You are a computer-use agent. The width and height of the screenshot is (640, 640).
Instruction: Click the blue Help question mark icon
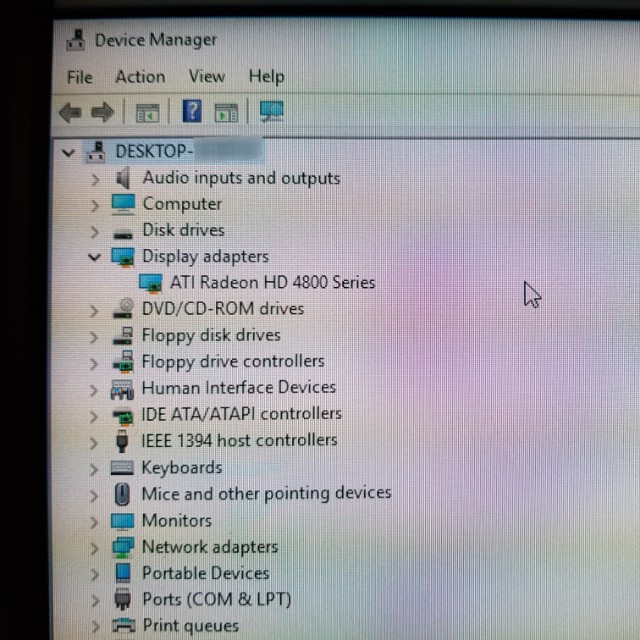point(192,111)
